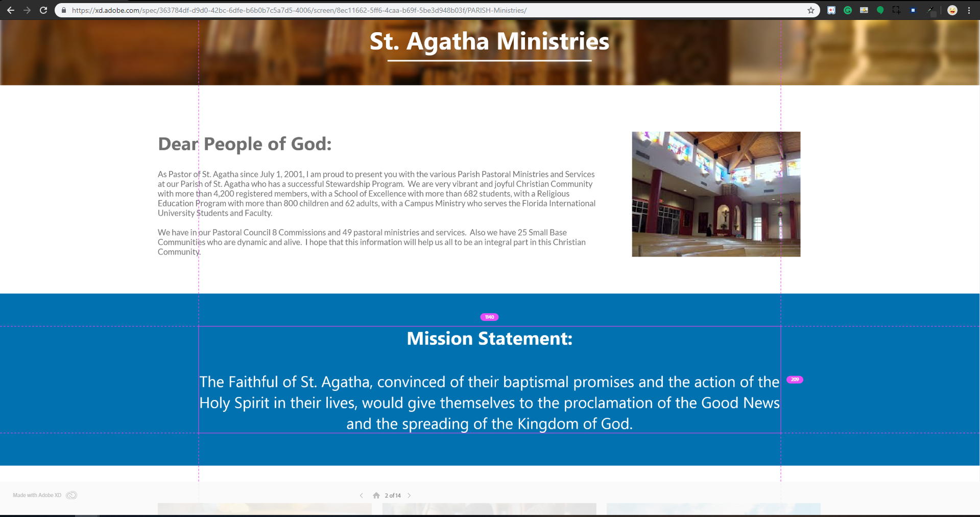980x517 pixels.
Task: Bookmark this page with the star icon
Action: [x=810, y=10]
